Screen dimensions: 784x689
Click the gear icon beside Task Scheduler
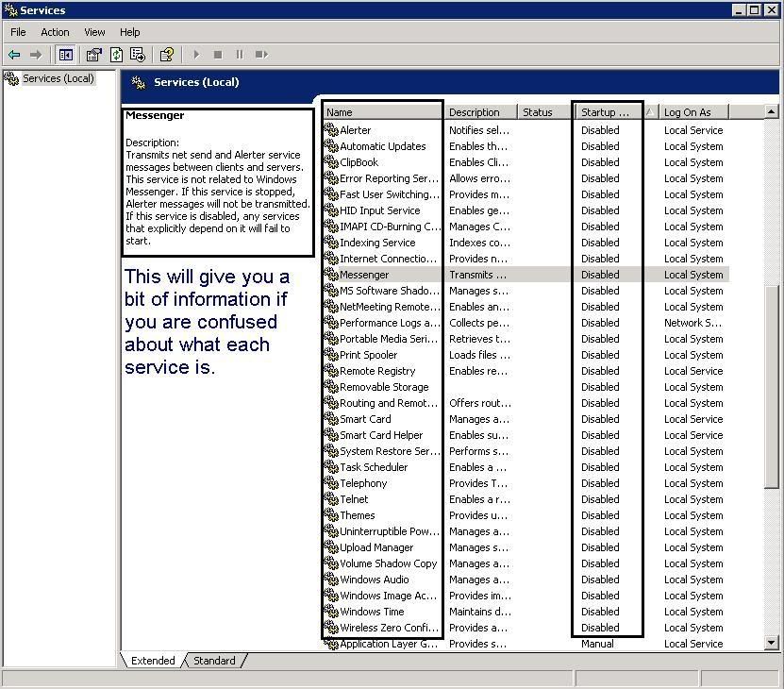click(331, 467)
